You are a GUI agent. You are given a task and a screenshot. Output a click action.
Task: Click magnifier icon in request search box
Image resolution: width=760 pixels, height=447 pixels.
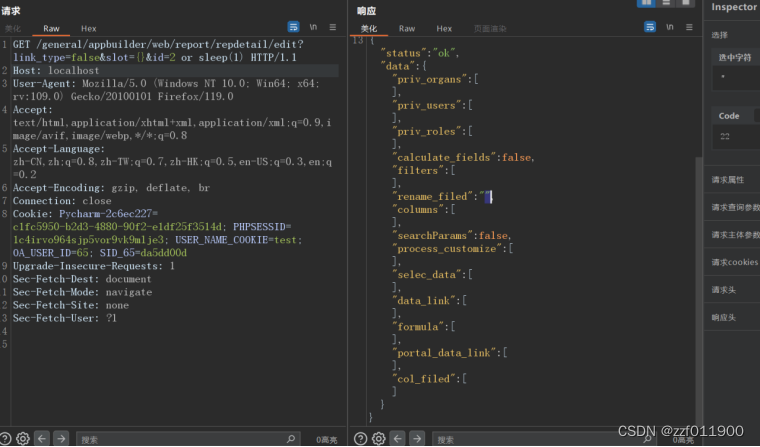pyautogui.click(x=291, y=438)
